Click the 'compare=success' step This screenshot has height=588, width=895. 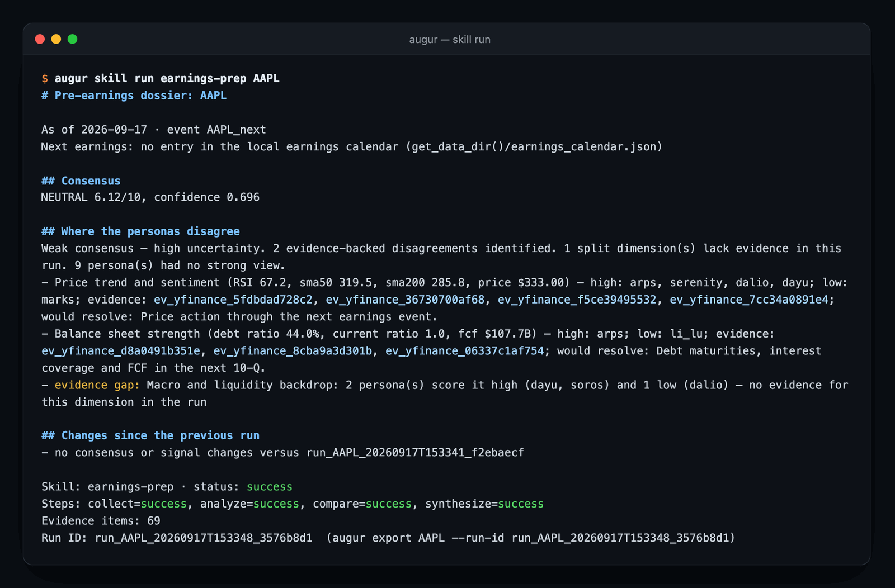click(362, 504)
